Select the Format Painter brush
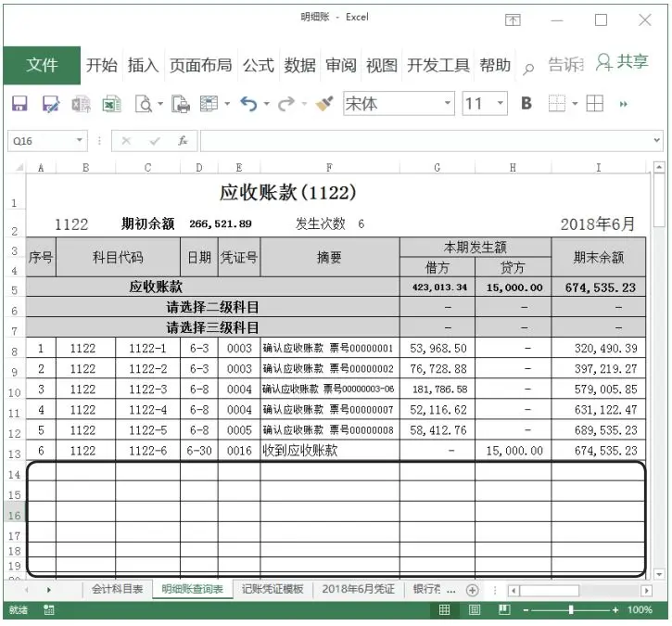This screenshot has height=626, width=672. coord(324,104)
